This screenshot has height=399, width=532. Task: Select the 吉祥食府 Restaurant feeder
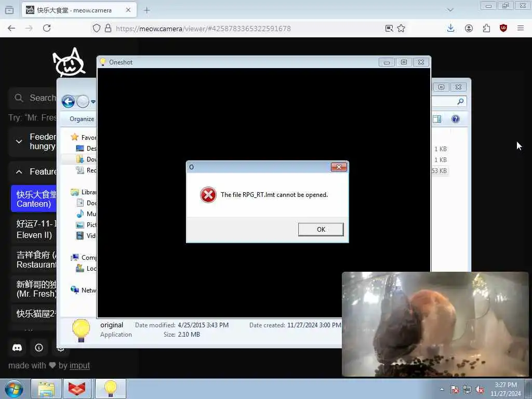click(34, 260)
